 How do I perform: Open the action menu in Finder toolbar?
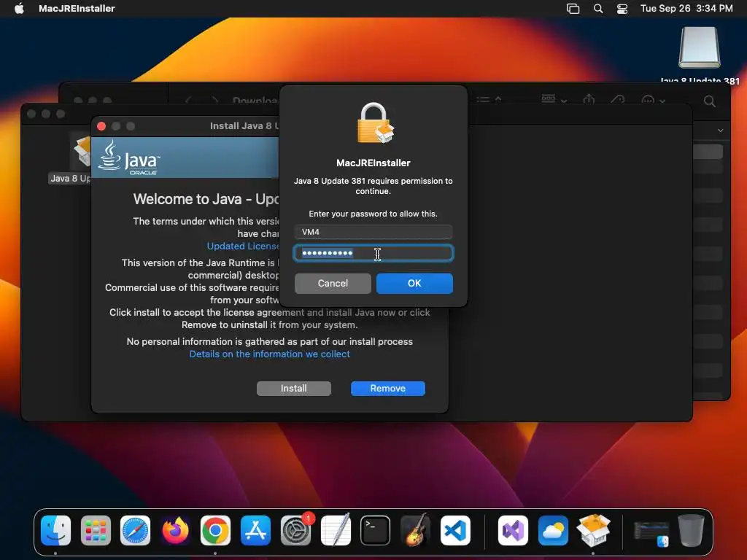coord(653,100)
